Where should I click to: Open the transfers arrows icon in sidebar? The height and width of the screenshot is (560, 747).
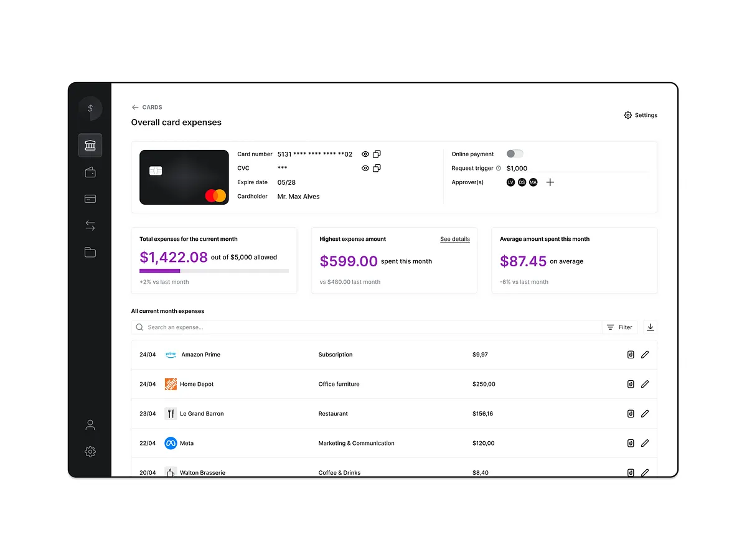tap(90, 225)
